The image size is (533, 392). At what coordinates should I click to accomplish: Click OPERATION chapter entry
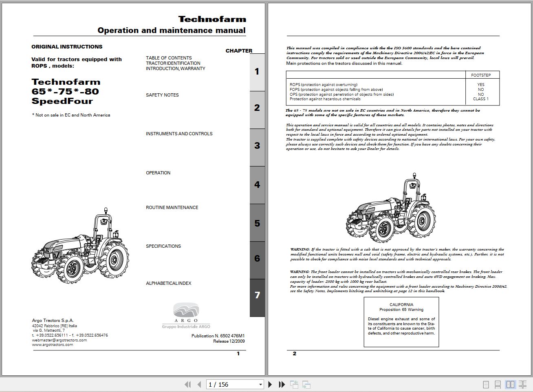(158, 173)
